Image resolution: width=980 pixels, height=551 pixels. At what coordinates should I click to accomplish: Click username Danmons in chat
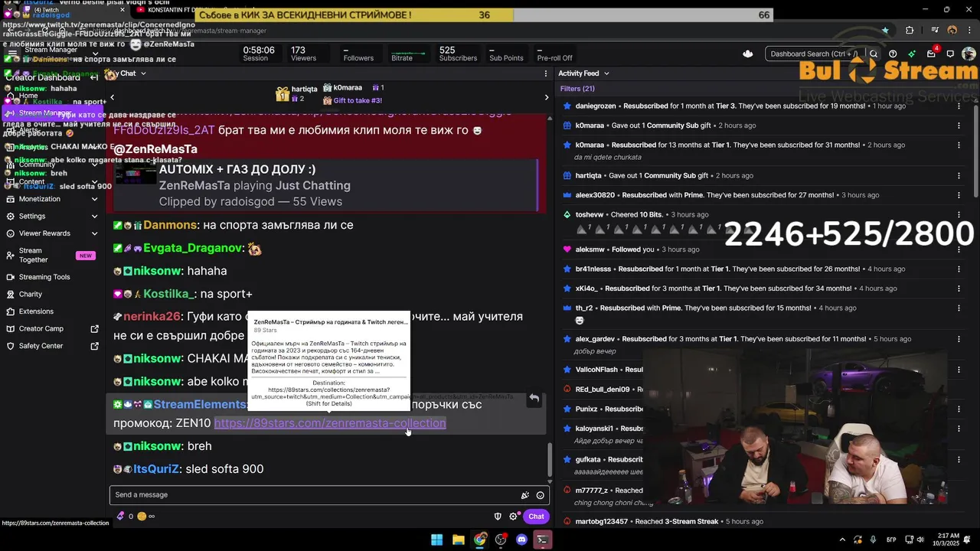pos(170,225)
